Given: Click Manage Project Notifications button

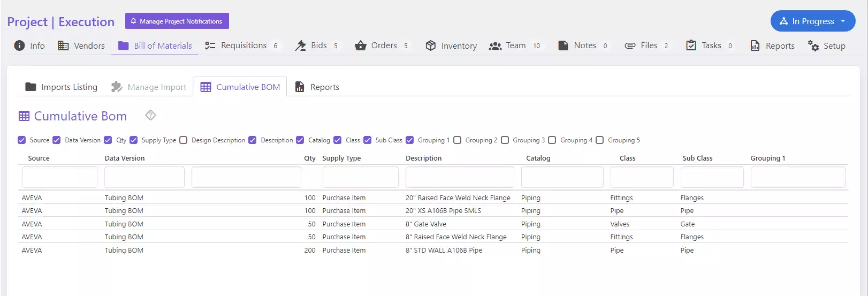Looking at the screenshot, I should (177, 21).
